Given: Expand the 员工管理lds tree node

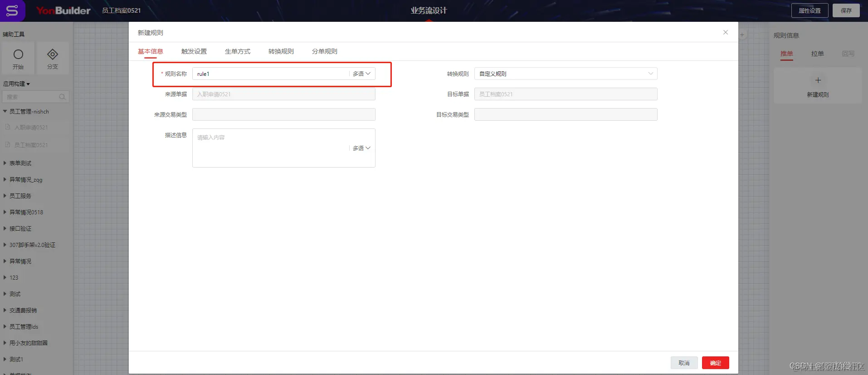Looking at the screenshot, I should coord(5,326).
